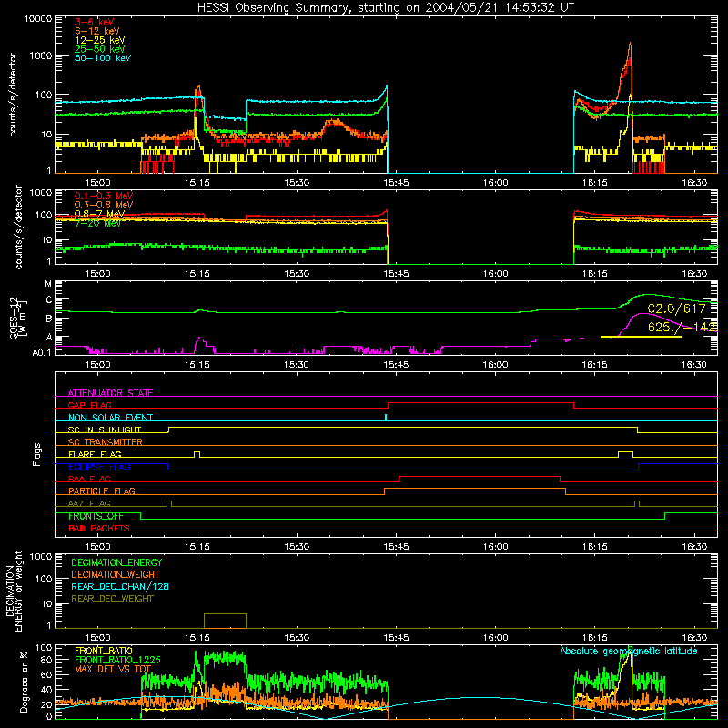
Task: Click the 15:00 tick label under MeV plot
Action: coord(98,274)
